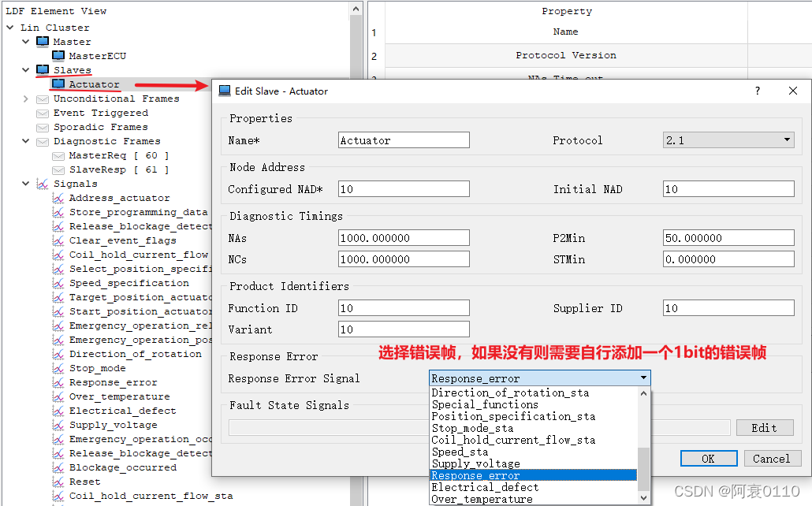Click the Actuator slave monitor icon

click(x=58, y=84)
